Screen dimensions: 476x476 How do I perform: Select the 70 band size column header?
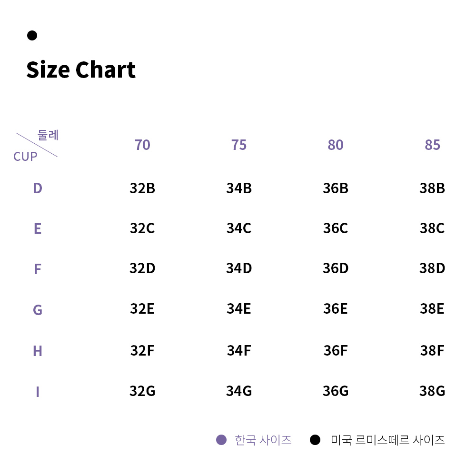142,145
